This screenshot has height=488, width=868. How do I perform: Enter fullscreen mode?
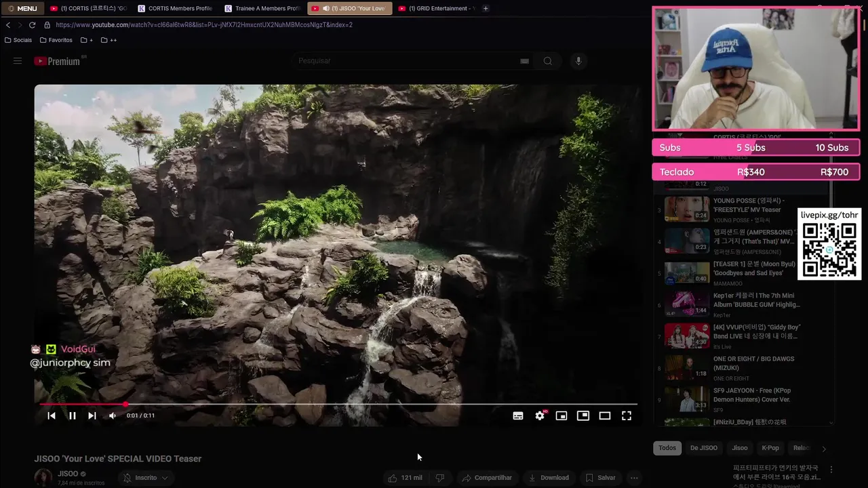coord(627,415)
